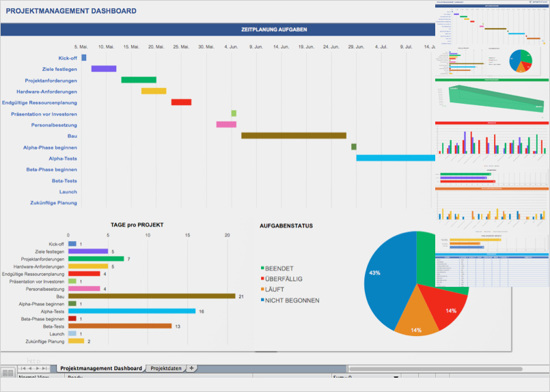Viewport: 550px width, 392px height.
Task: Click the Projektanforderungen bar showing 7 days
Action: [96, 259]
